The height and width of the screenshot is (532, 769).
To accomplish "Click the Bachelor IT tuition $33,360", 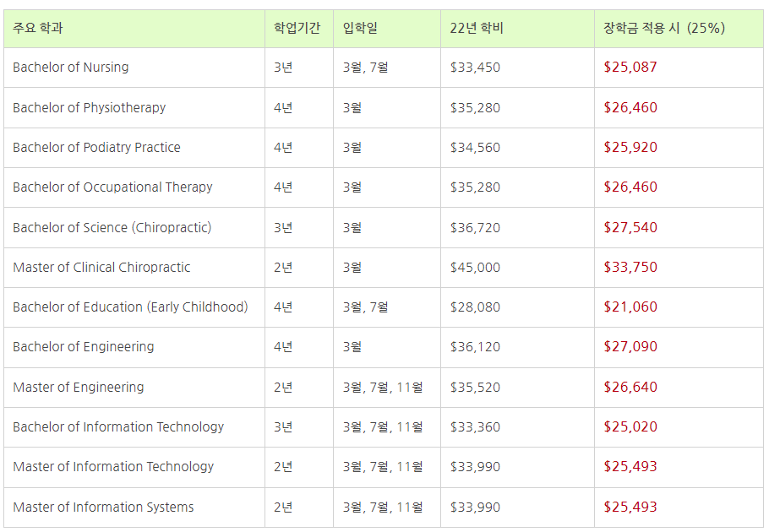I will coord(475,426).
